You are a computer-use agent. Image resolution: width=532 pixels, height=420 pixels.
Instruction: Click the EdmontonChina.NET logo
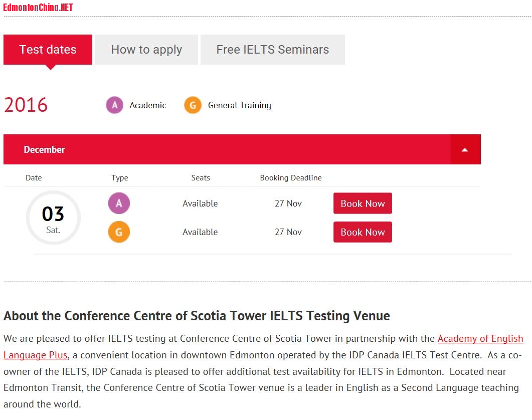point(38,7)
